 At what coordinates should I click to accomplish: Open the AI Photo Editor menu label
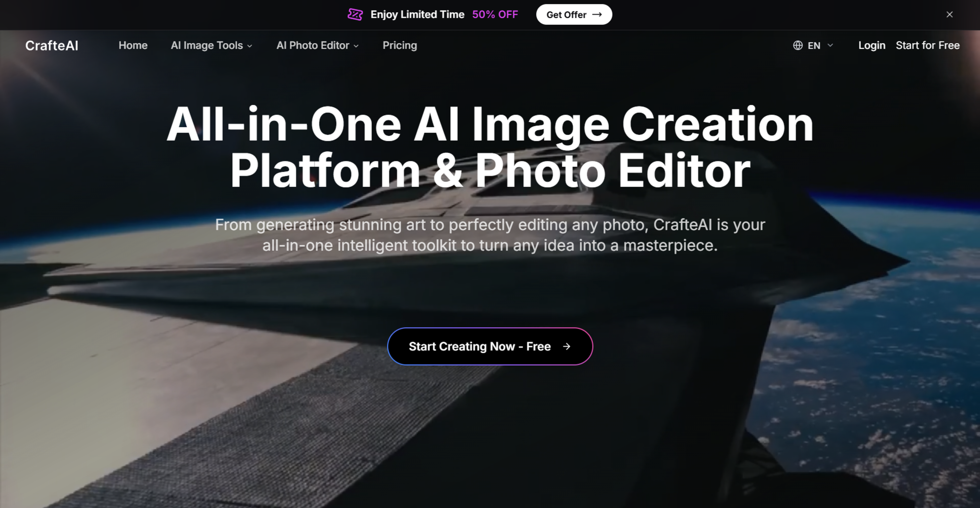tap(312, 45)
